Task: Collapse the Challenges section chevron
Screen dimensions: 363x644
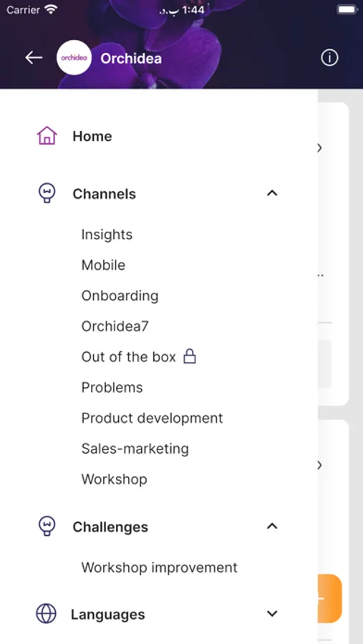Action: pos(272,526)
